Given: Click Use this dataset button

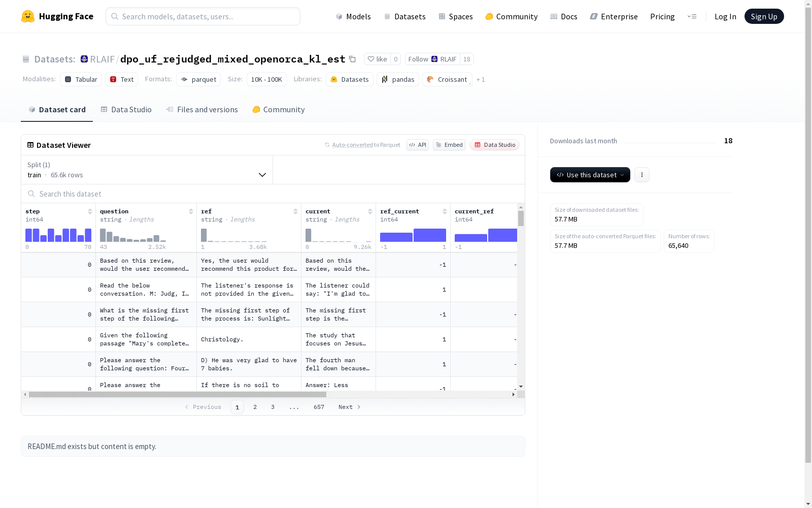Looking at the screenshot, I should [x=590, y=175].
